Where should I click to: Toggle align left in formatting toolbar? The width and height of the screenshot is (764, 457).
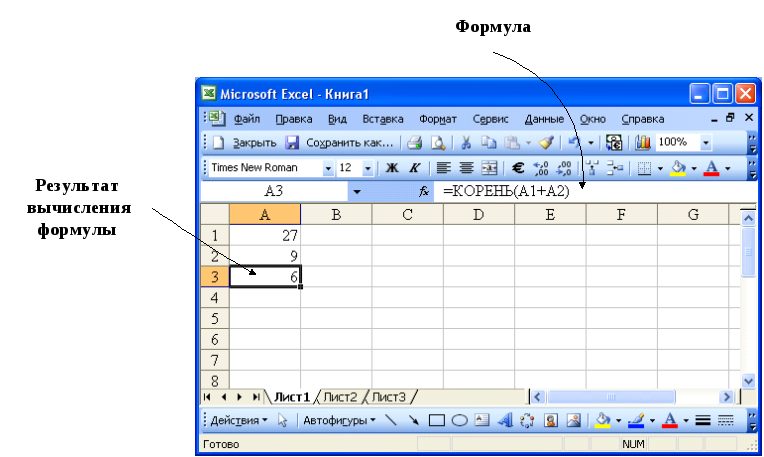[x=443, y=168]
